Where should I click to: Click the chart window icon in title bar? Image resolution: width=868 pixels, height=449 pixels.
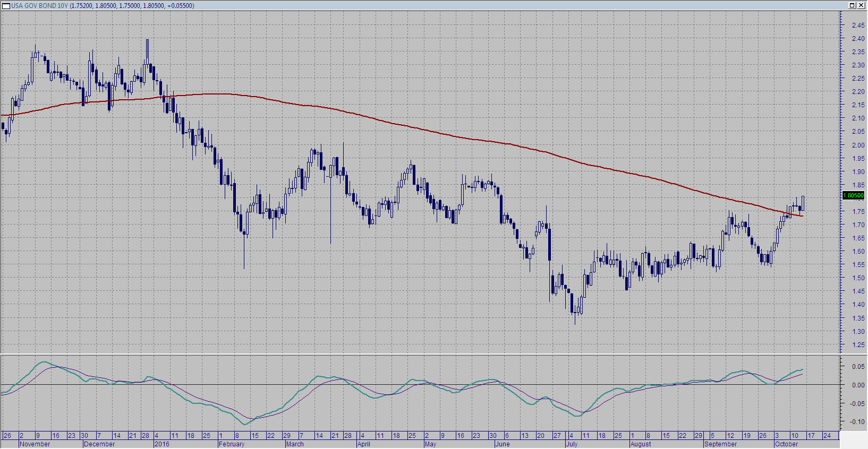point(6,6)
